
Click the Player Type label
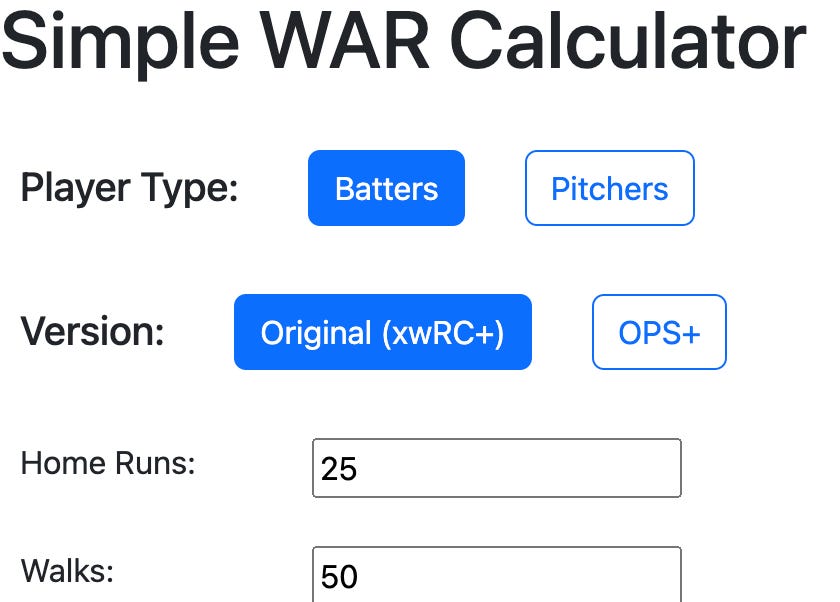130,188
